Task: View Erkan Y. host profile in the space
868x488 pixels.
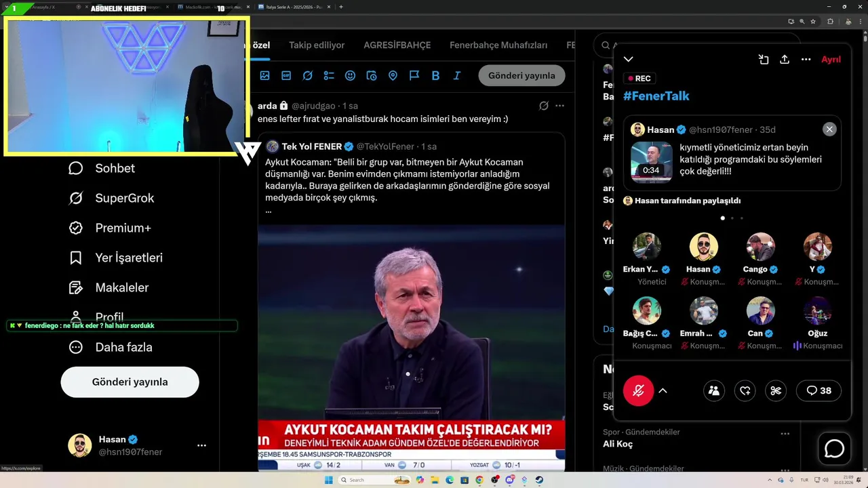Action: point(646,247)
